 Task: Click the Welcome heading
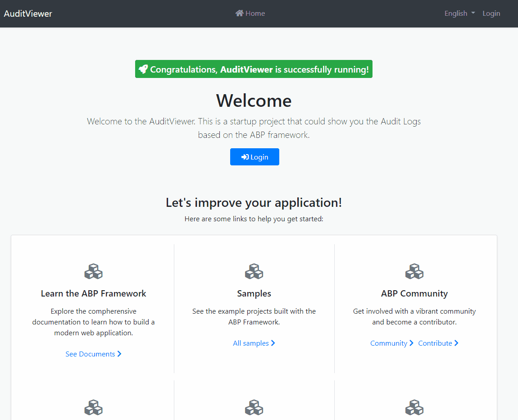pyautogui.click(x=254, y=100)
